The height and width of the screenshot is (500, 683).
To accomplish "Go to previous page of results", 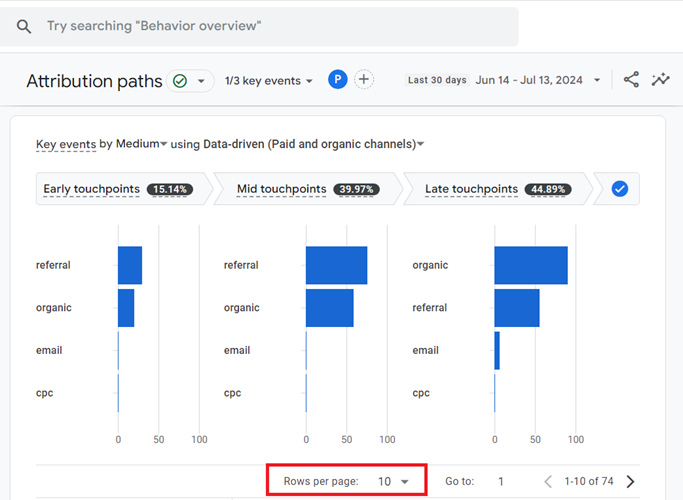I will click(x=548, y=481).
